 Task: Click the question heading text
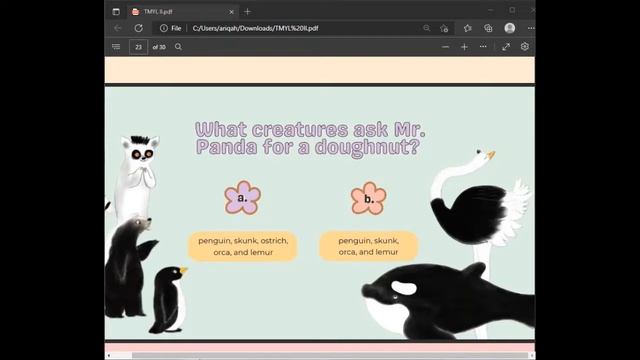pyautogui.click(x=310, y=139)
